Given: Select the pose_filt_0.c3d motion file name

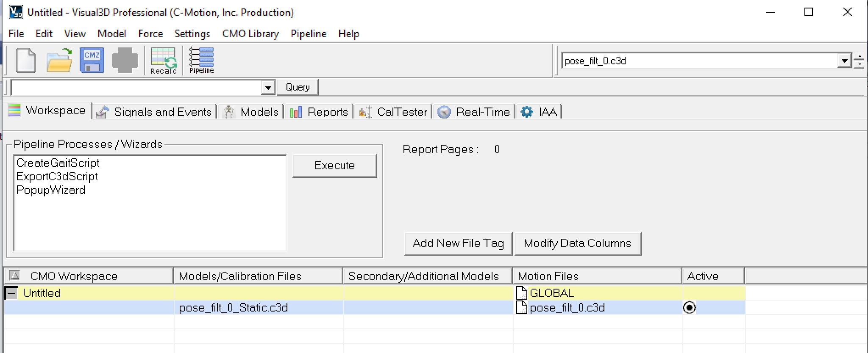Looking at the screenshot, I should 567,308.
